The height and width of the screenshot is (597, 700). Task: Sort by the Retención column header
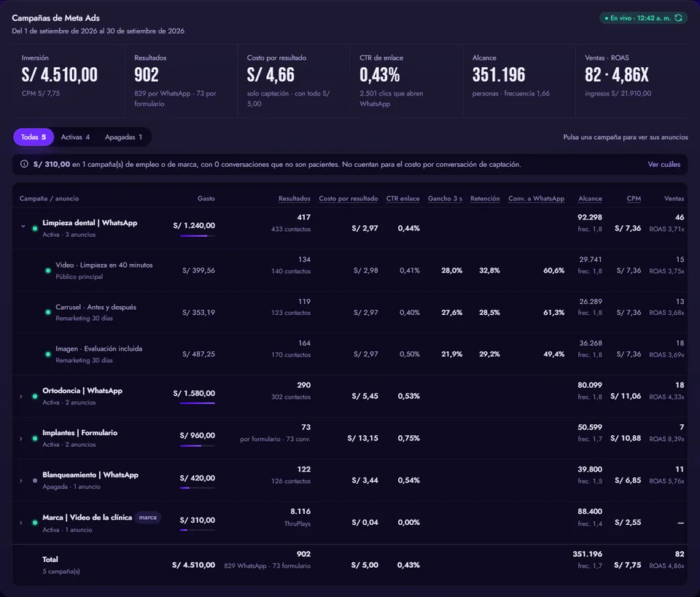485,198
